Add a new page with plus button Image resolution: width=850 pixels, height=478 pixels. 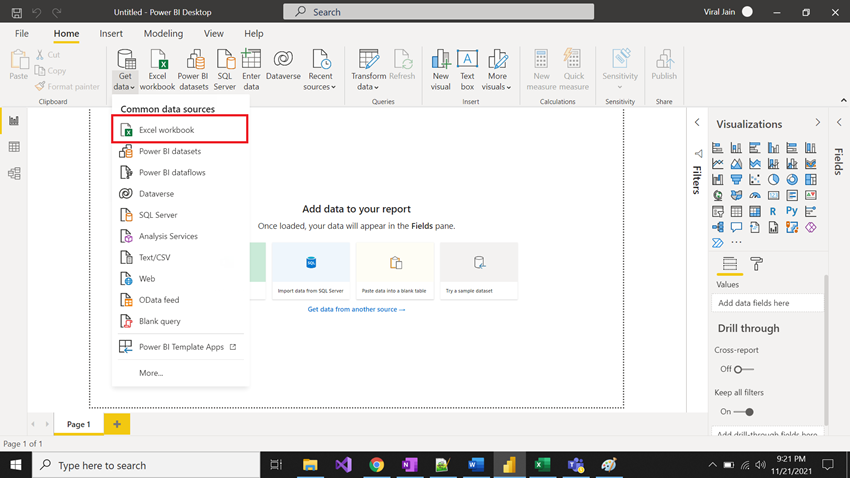[117, 424]
